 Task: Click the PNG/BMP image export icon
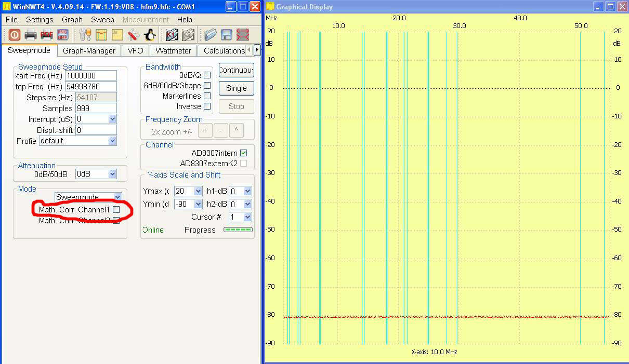coord(63,35)
